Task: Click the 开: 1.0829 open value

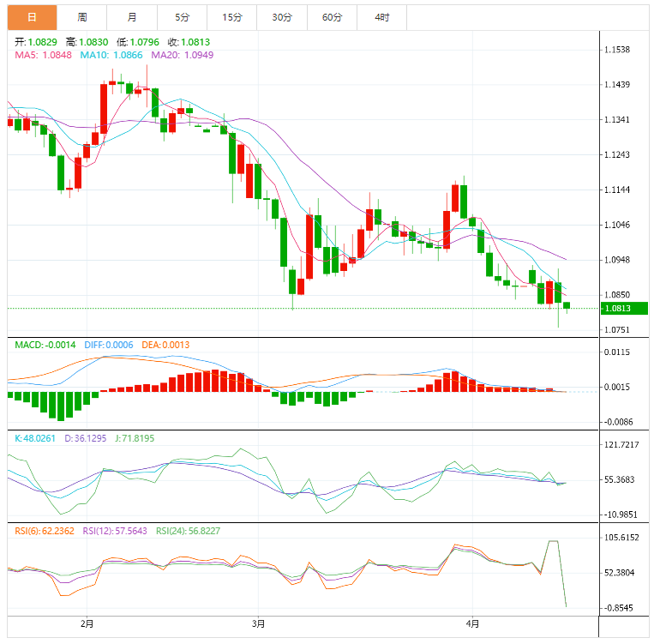Action: (36, 42)
